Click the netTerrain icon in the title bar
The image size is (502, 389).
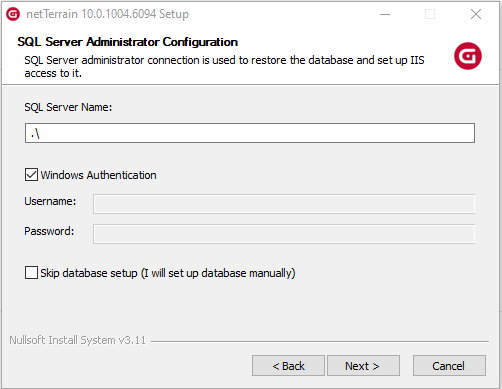[13, 14]
